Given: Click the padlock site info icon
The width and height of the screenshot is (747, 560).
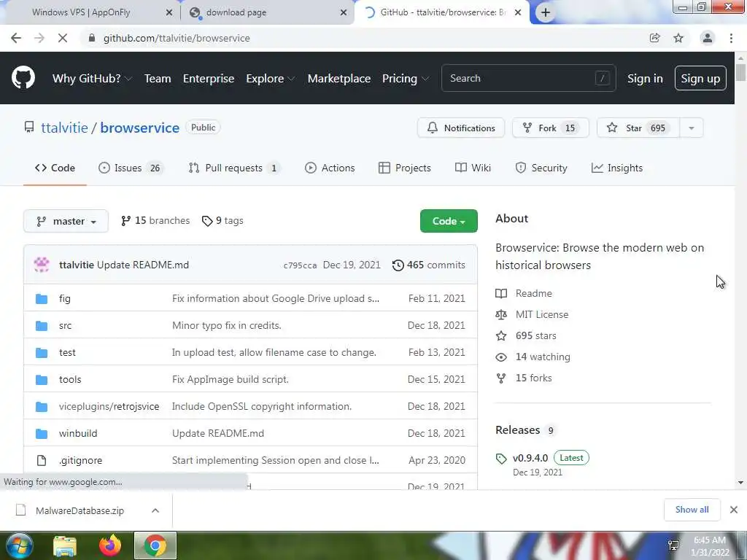Looking at the screenshot, I should 91,38.
